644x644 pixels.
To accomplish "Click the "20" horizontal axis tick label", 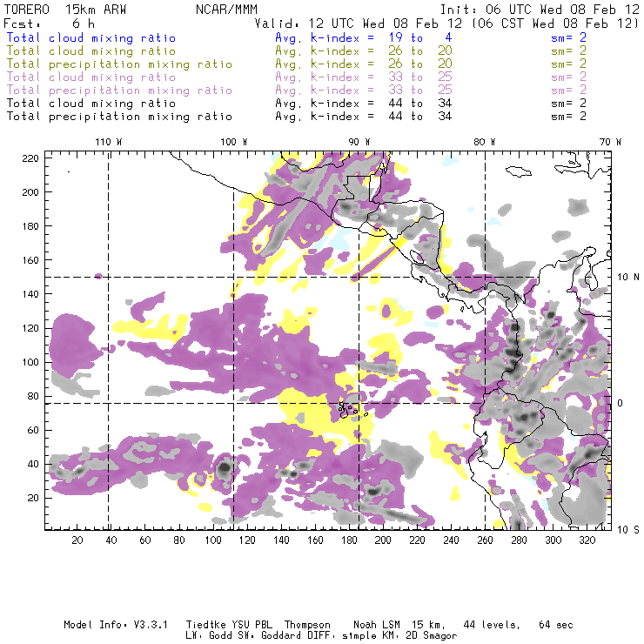I will [77, 540].
